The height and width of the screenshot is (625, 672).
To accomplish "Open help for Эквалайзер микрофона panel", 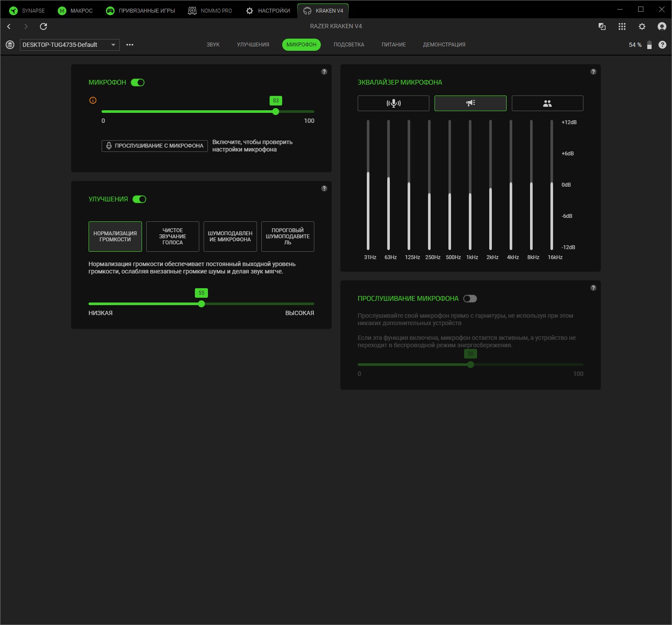I will [593, 72].
